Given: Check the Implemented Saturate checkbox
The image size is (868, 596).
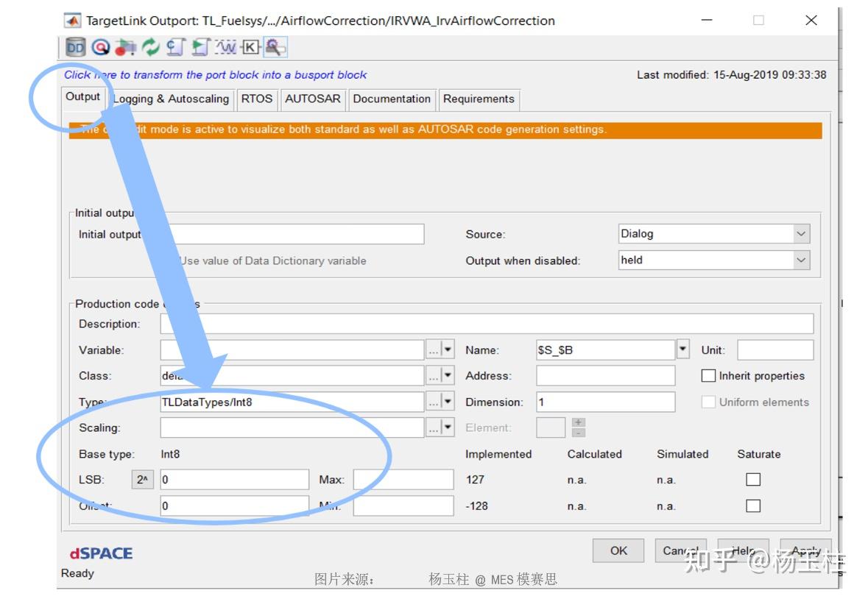Looking at the screenshot, I should click(752, 479).
